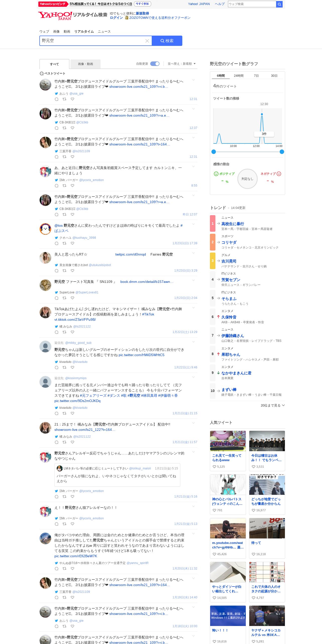Viewport: 322px width, 644px height.
Task: Click the blue 検索 button
Action: point(167,41)
